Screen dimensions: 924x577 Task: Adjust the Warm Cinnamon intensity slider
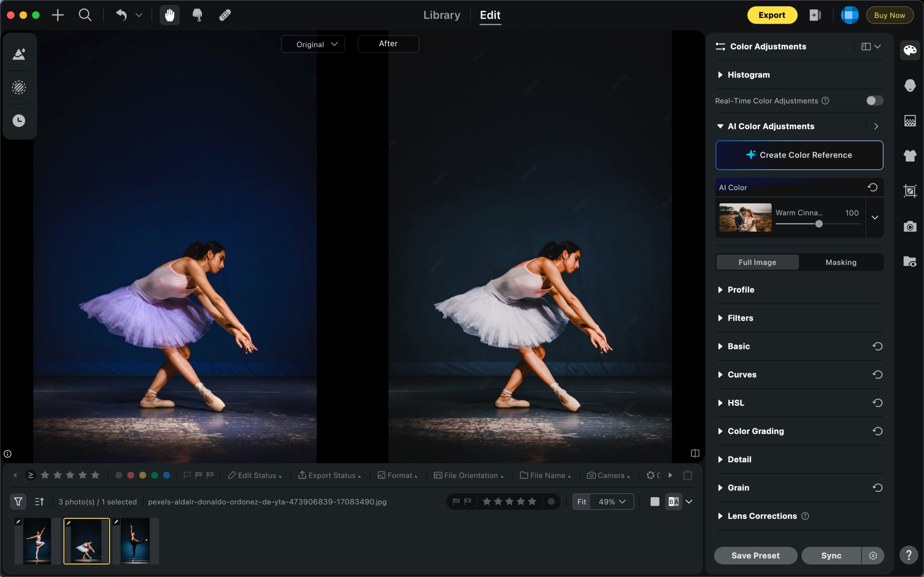pos(819,224)
